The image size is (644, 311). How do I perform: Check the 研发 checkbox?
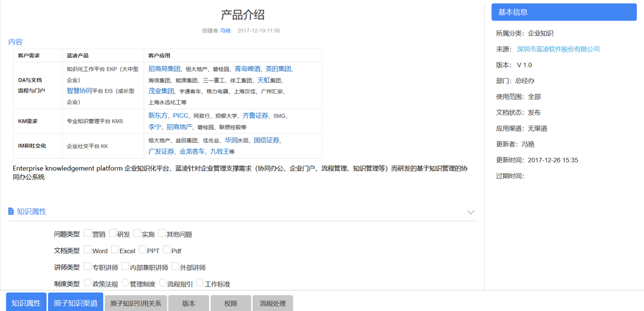[113, 233]
